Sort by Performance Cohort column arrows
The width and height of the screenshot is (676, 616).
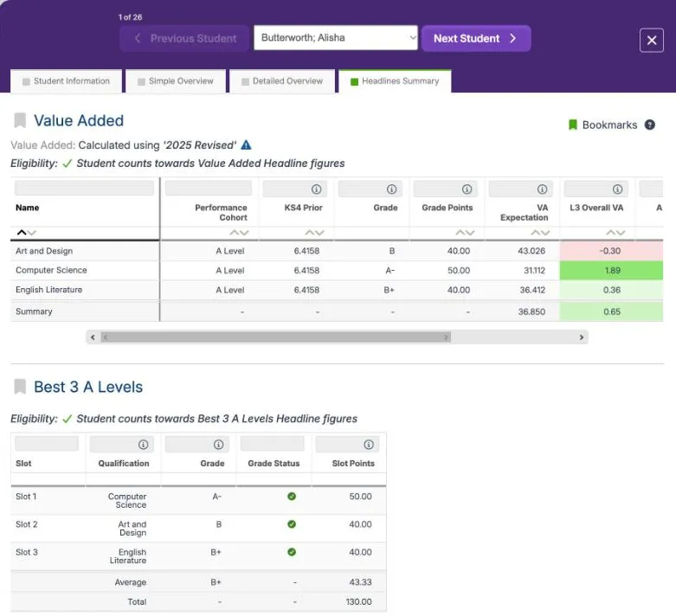(239, 233)
